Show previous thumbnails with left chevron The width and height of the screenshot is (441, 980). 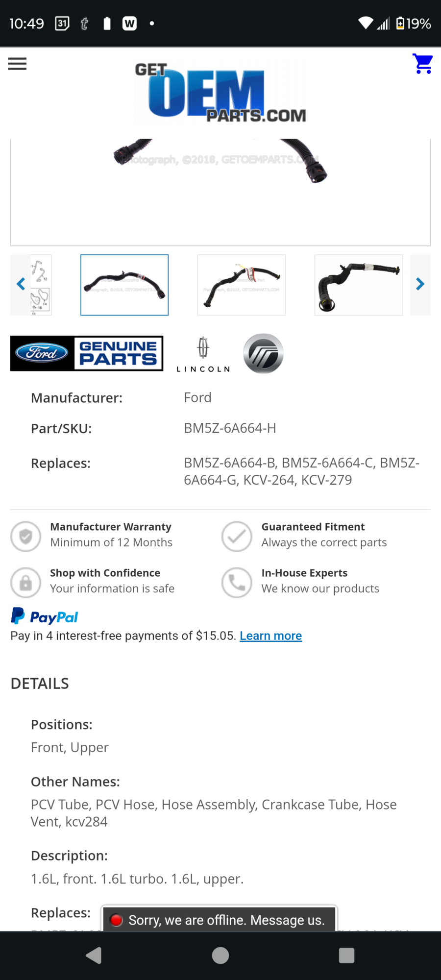tap(21, 284)
